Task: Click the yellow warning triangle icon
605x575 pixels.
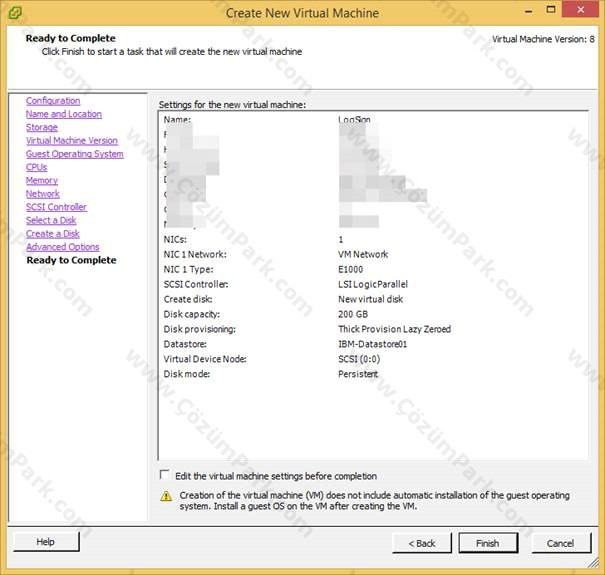Action: [x=166, y=496]
